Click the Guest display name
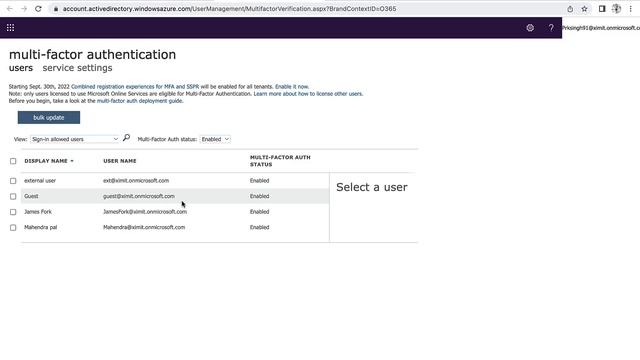Image resolution: width=640 pixels, height=360 pixels. click(31, 196)
